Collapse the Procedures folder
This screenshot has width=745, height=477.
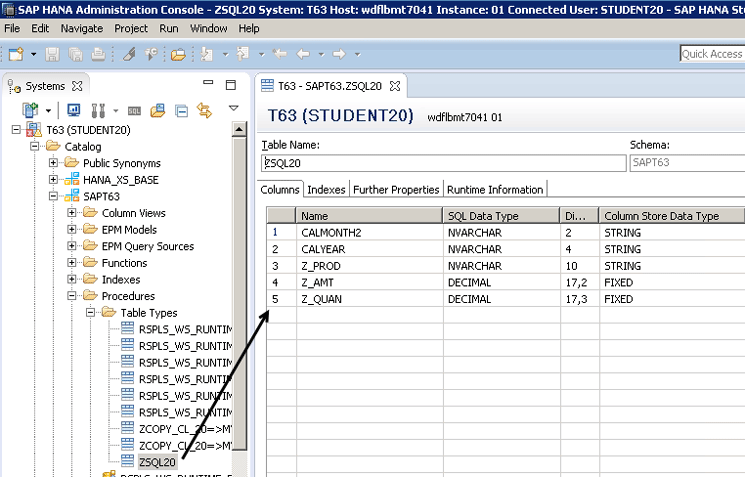[72, 296]
